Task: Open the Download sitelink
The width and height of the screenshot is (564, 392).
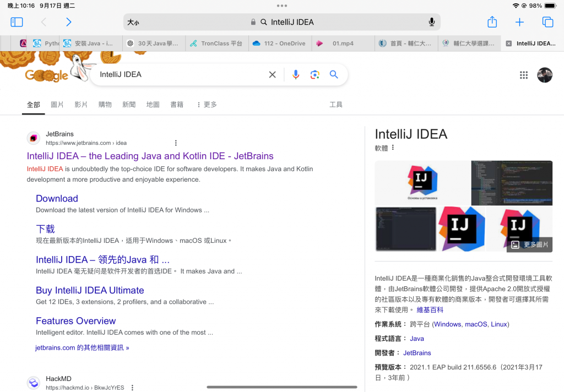Action: coord(57,199)
